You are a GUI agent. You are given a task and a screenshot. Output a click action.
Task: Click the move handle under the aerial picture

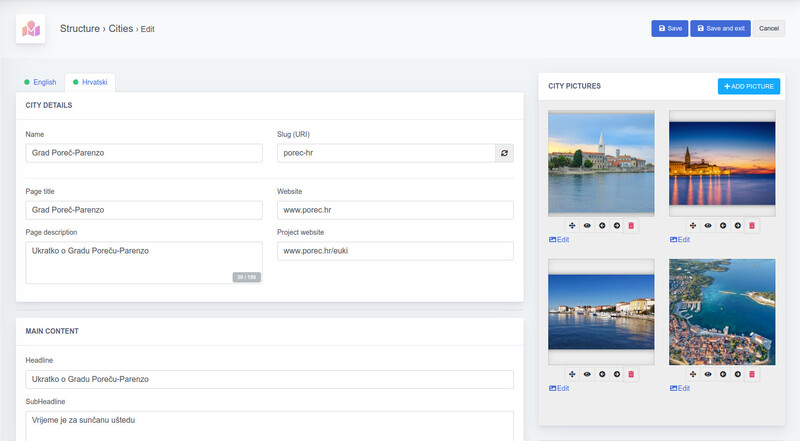pos(692,374)
